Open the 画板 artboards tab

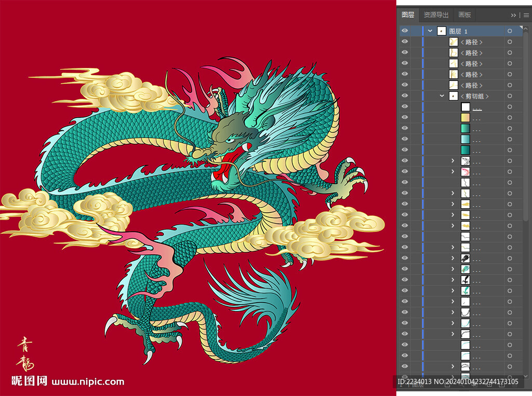point(464,15)
